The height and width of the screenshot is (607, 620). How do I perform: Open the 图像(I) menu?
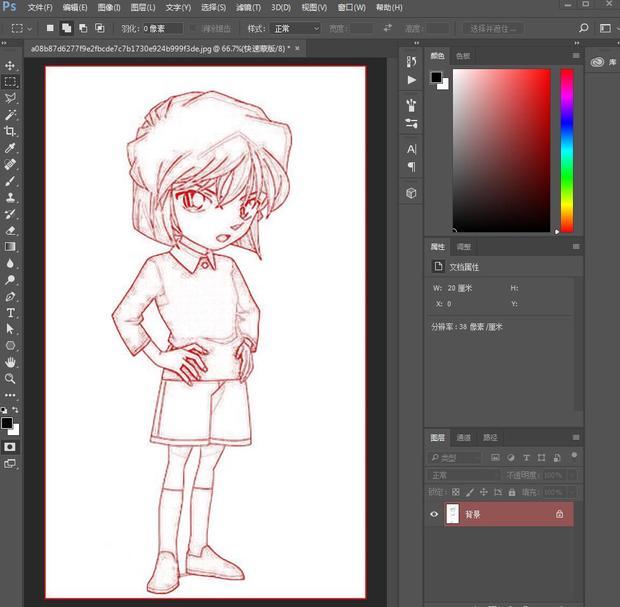click(x=109, y=7)
